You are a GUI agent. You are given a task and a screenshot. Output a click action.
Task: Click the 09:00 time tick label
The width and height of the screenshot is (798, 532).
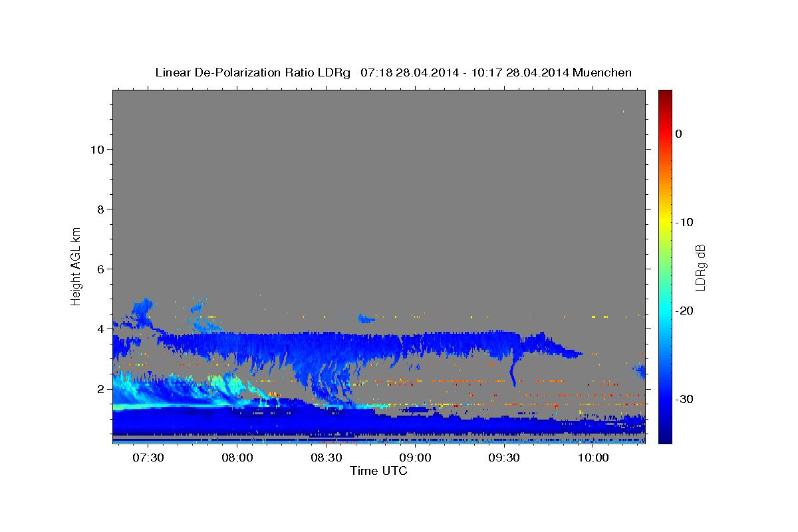coord(416,458)
